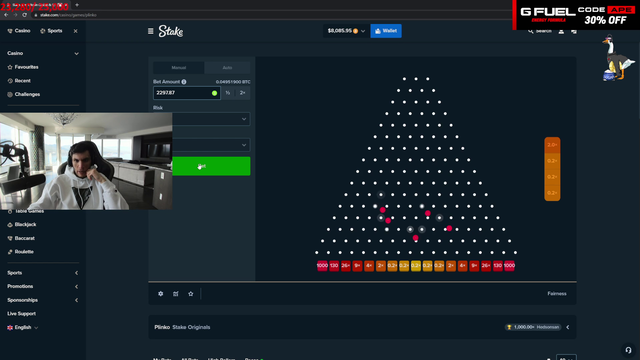Click the Bet Amount input field
The height and width of the screenshot is (360, 640).
point(187,93)
